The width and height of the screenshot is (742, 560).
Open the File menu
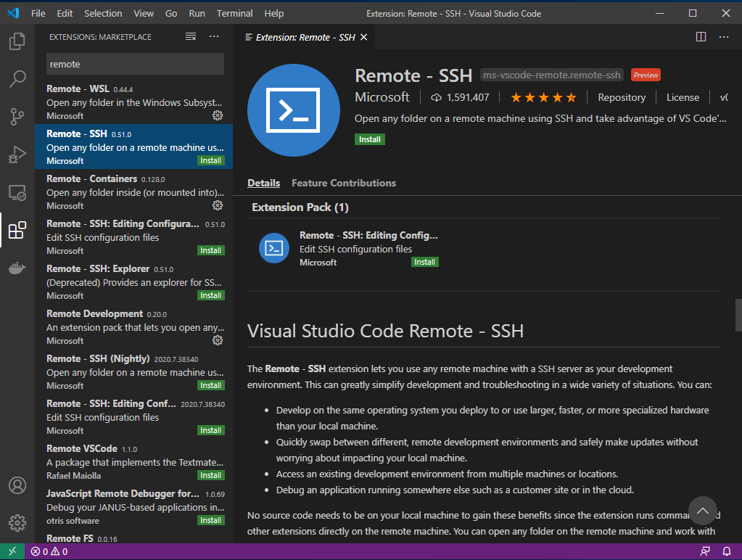(38, 13)
